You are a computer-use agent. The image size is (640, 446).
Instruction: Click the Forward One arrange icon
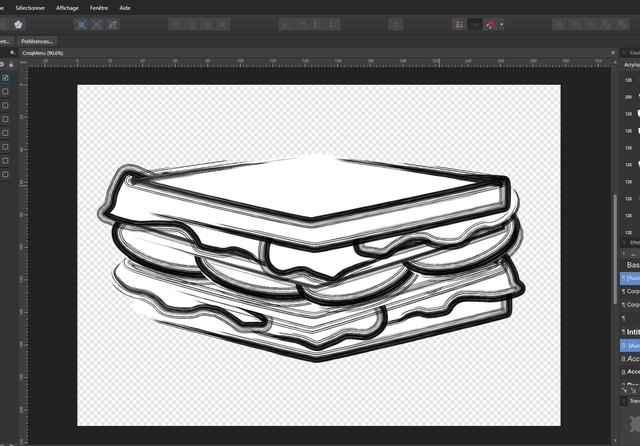(x=207, y=25)
